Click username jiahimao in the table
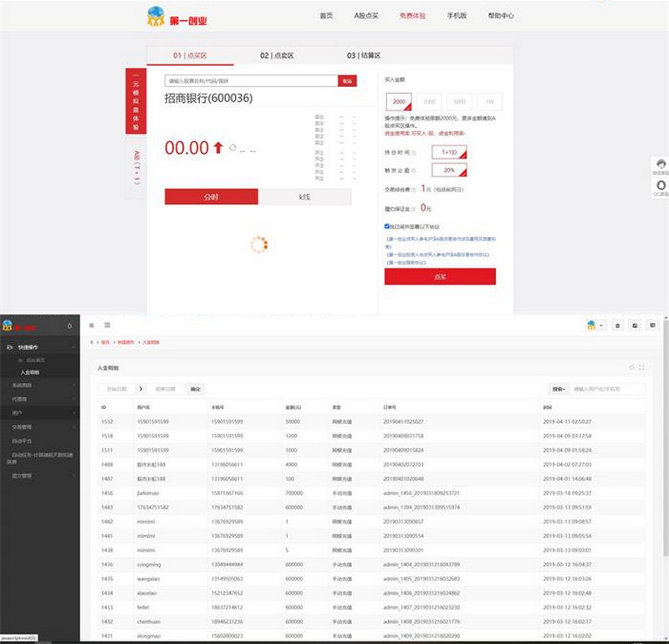 click(148, 493)
